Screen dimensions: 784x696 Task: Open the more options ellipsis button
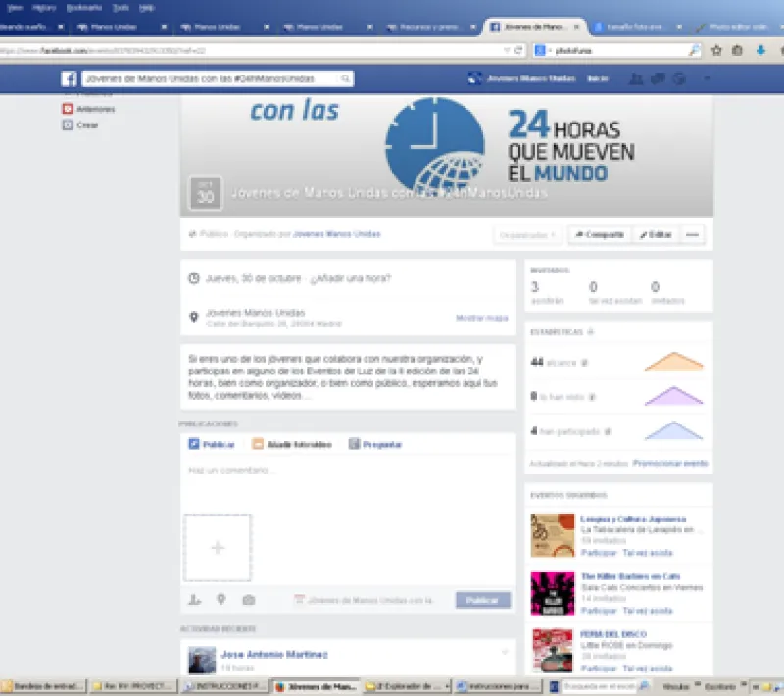pyautogui.click(x=692, y=235)
